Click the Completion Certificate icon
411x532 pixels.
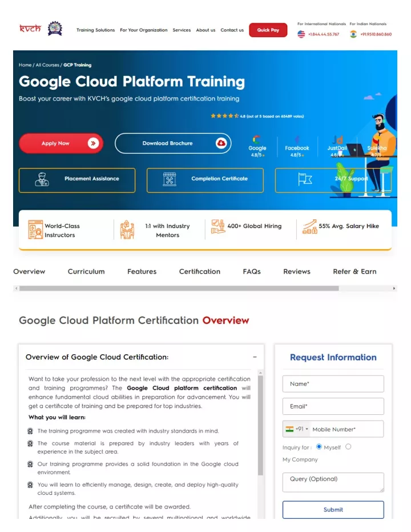click(170, 179)
